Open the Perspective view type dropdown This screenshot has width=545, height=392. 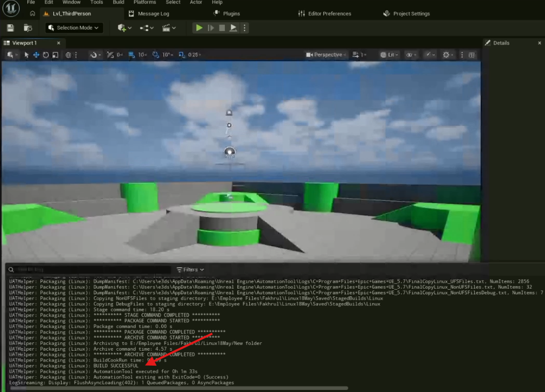point(326,55)
